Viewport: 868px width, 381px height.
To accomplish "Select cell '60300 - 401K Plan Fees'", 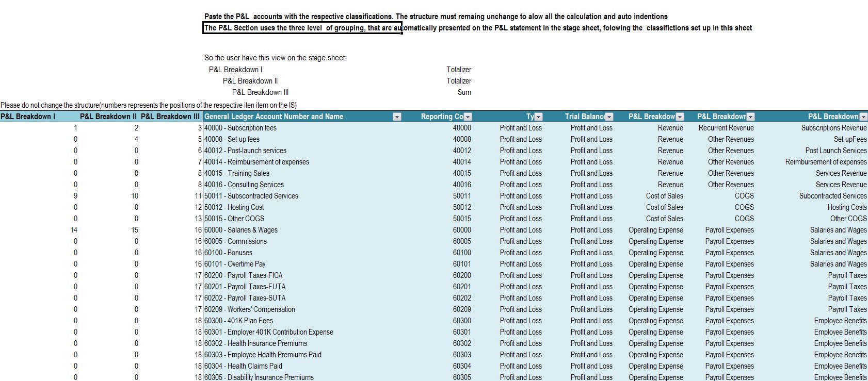I will [302, 321].
